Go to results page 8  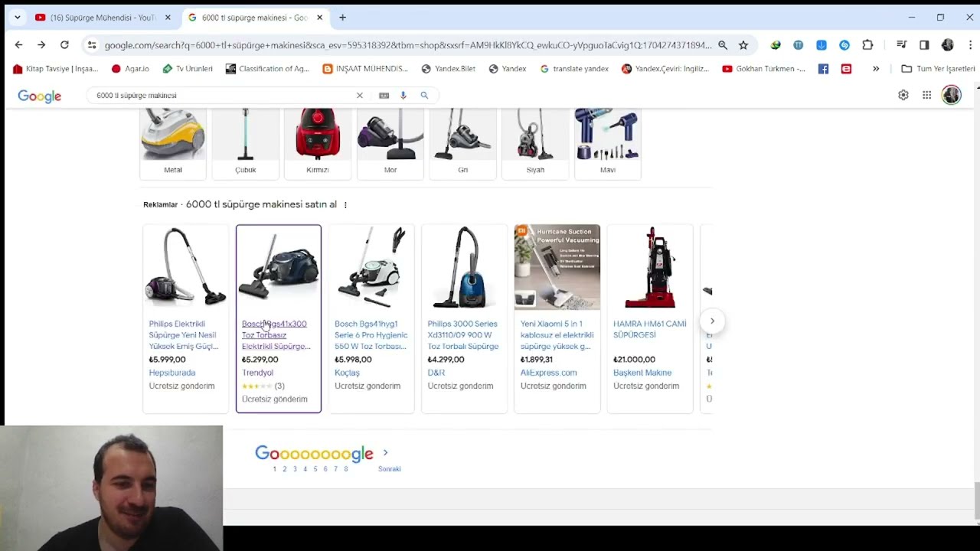pyautogui.click(x=345, y=469)
